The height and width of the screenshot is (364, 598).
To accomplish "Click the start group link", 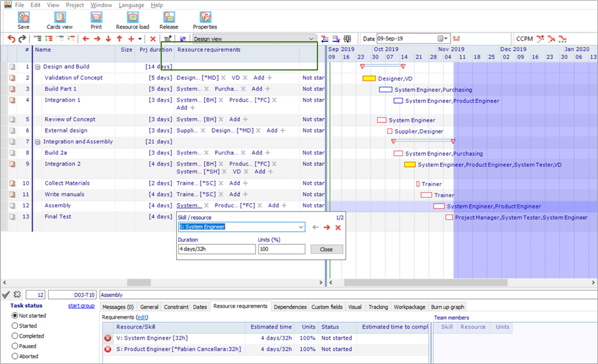I will [x=81, y=306].
